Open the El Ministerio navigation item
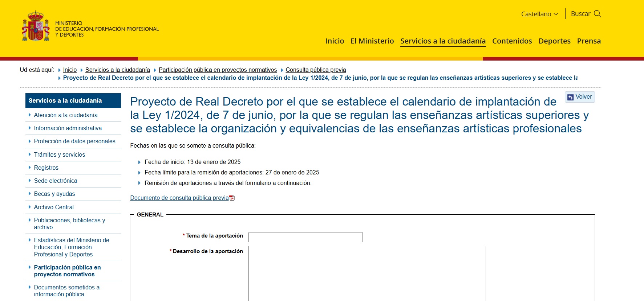Screen dimensions: 644x301 click(x=372, y=41)
